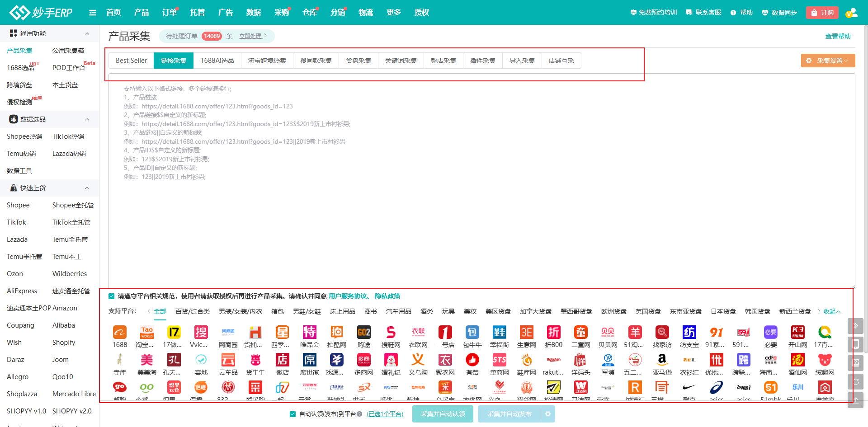Select the 酒仙网 platform icon

[798, 360]
